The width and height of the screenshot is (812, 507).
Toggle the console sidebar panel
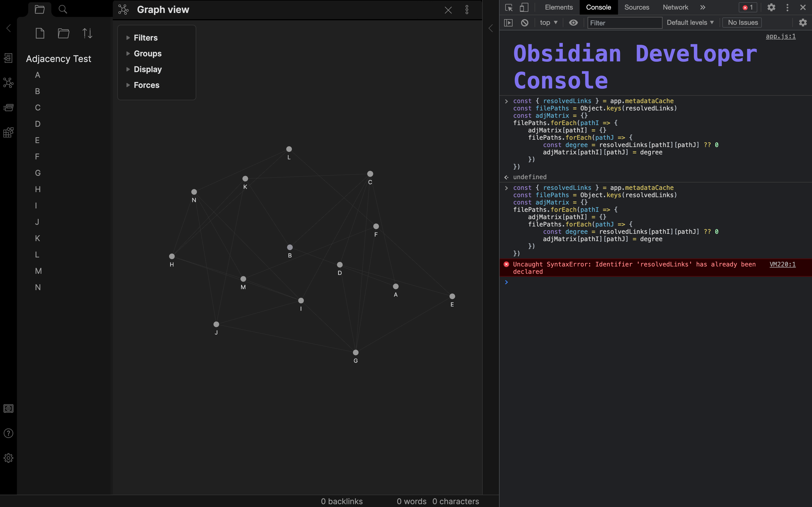pyautogui.click(x=508, y=23)
